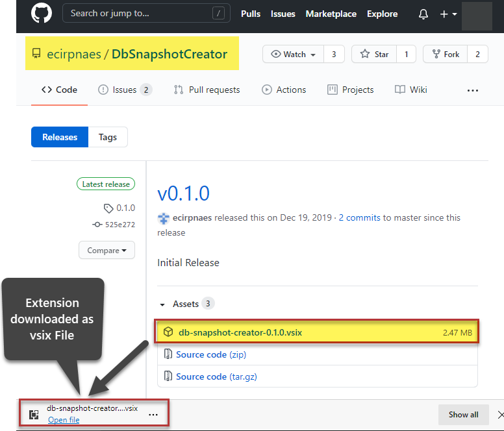This screenshot has height=431, width=504.
Task: Open GitHub home via Octocat logo
Action: (42, 13)
